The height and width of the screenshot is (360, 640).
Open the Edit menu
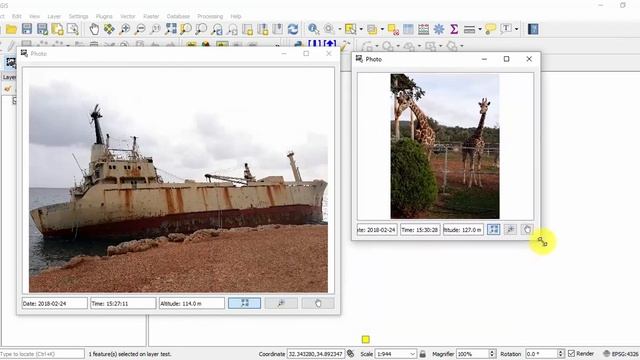[x=17, y=16]
